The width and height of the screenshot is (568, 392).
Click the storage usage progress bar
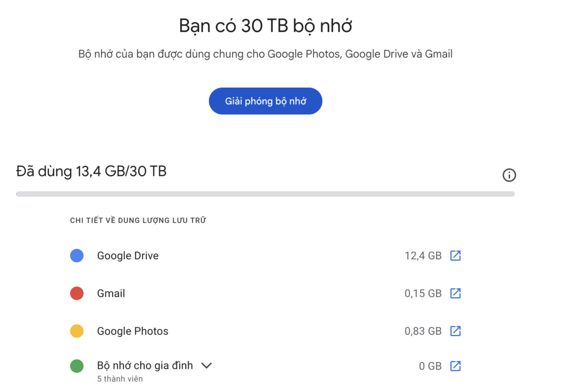coord(265,194)
